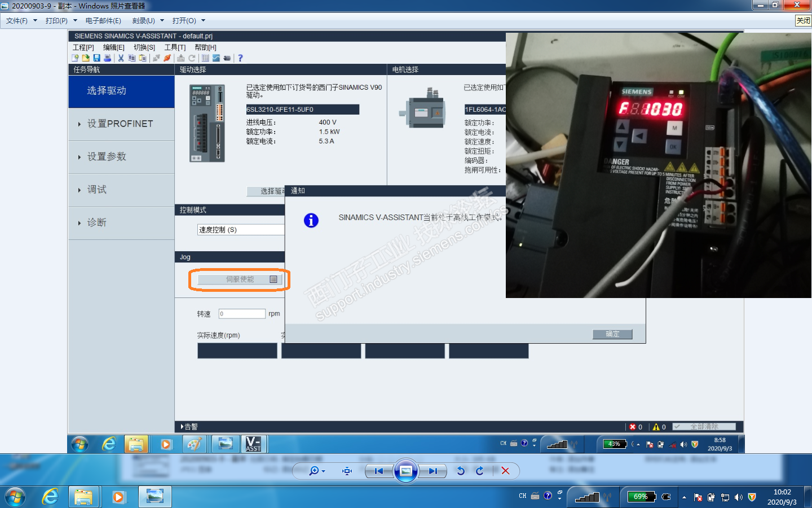Click the blue floppy save icon in V-ASSISTANT
Screen dimensions: 812x508
96,58
